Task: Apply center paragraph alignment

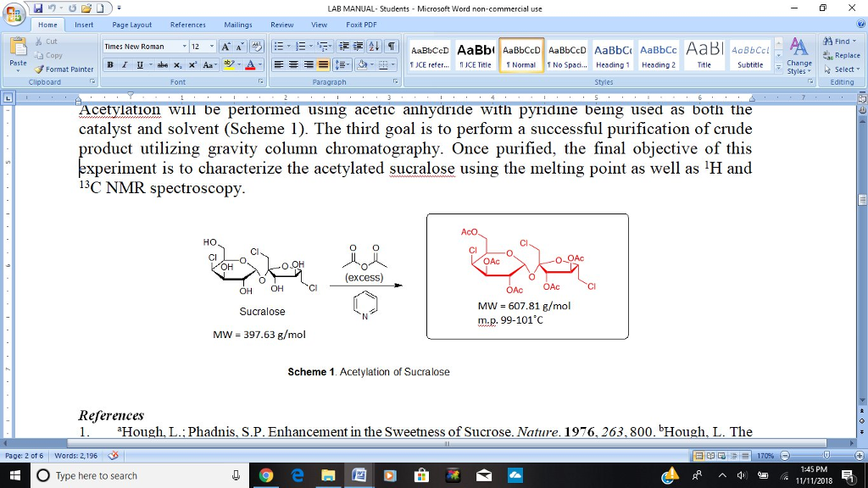Action: point(293,64)
